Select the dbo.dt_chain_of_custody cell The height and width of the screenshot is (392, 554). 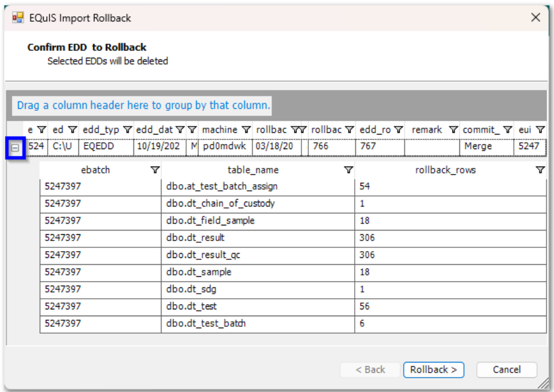click(x=221, y=204)
